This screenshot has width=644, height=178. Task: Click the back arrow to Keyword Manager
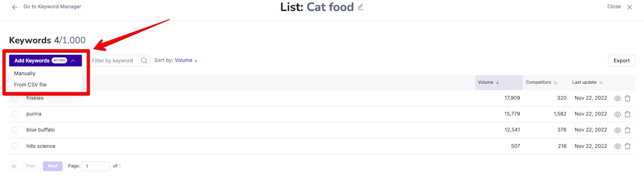(15, 7)
